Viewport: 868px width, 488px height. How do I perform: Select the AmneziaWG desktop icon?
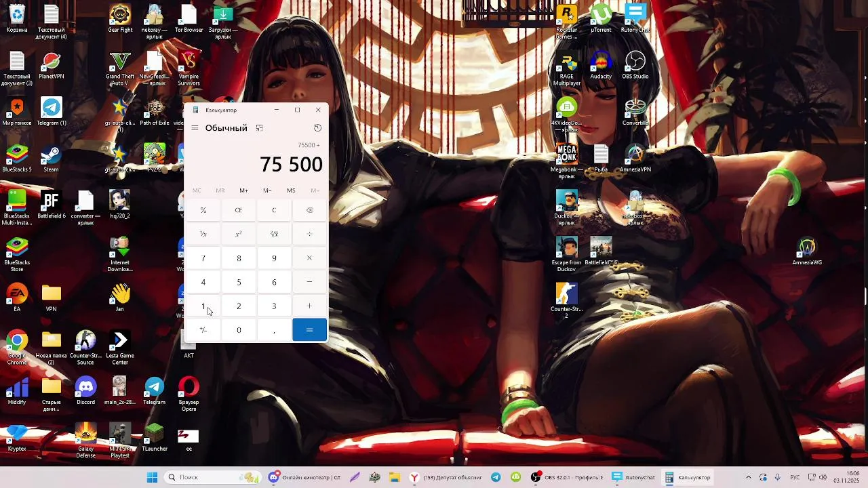coord(807,252)
